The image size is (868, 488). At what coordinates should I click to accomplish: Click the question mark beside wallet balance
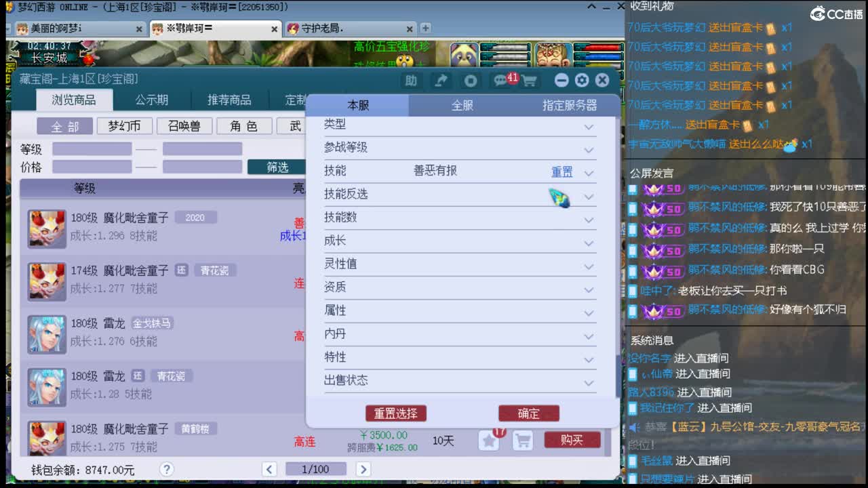(x=167, y=468)
